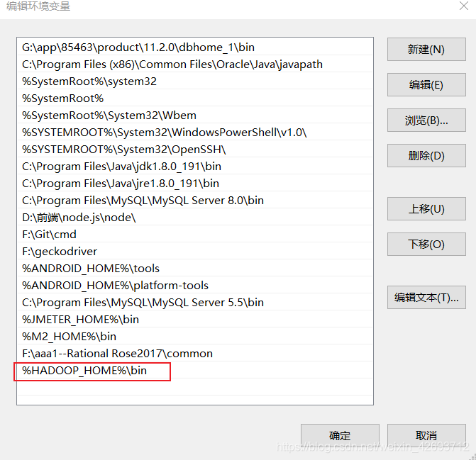Select the D:\前端\node.js\node\ entry
This screenshot has height=460, width=476.
195,217
